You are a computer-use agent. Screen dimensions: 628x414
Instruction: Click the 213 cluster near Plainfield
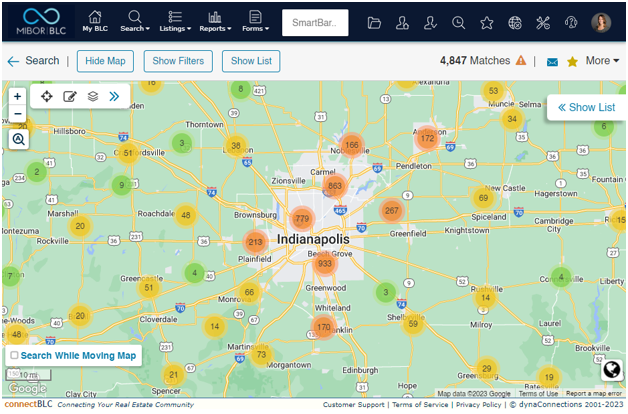[255, 242]
